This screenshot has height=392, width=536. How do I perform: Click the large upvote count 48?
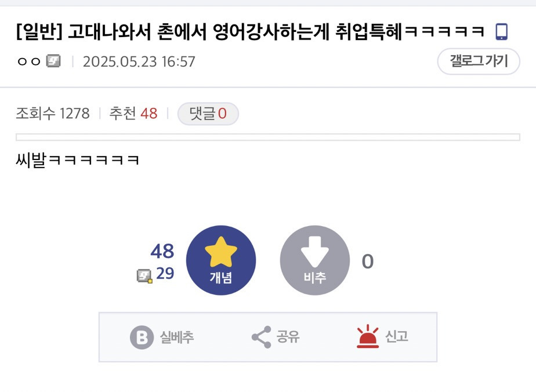click(x=162, y=251)
